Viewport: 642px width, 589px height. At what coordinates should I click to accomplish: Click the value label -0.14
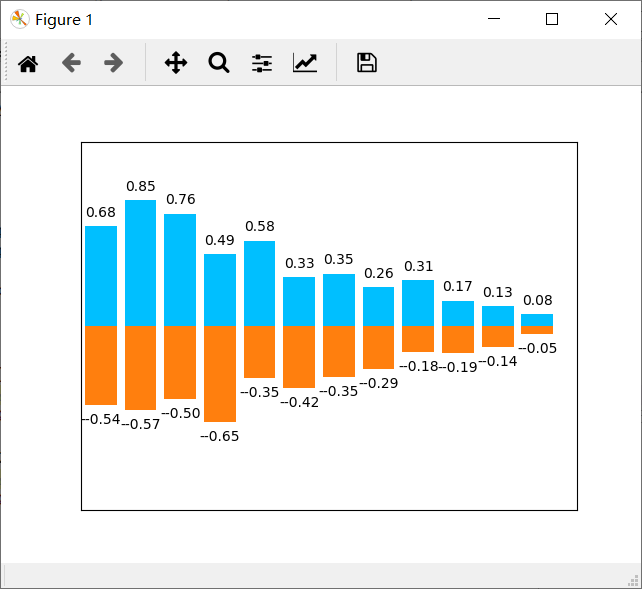pyautogui.click(x=498, y=361)
